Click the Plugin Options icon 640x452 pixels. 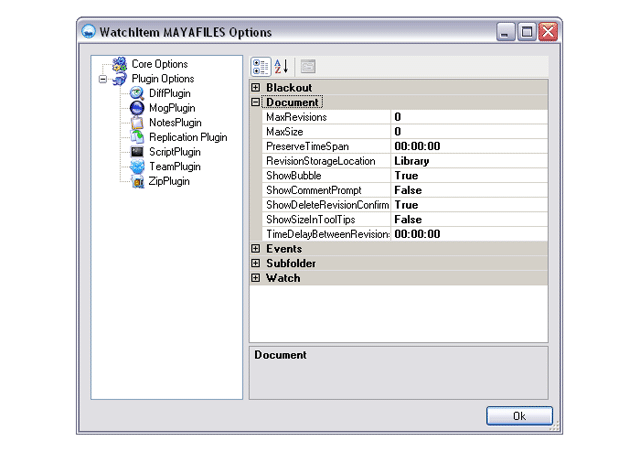click(x=120, y=79)
